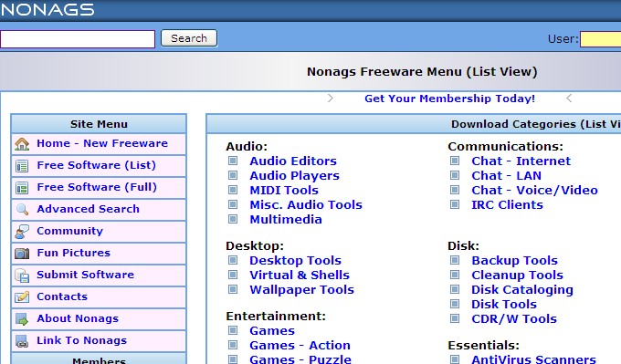Click the square bullet beside CDR/W Tools

[x=455, y=318]
